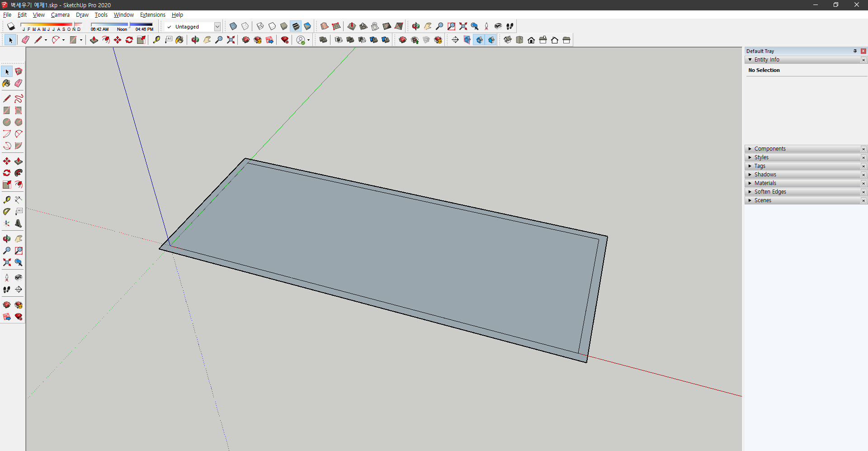Click the Previous view icon in top toolbar
The width and height of the screenshot is (868, 451).
point(475,26)
